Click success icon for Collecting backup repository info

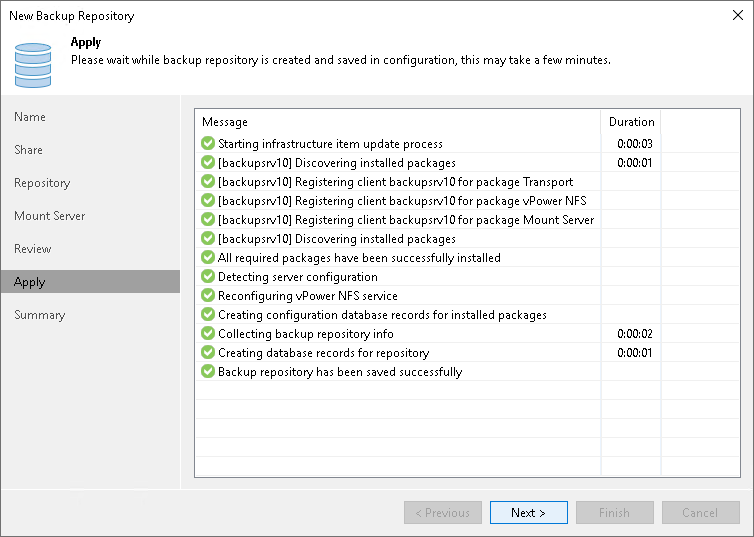pos(208,333)
